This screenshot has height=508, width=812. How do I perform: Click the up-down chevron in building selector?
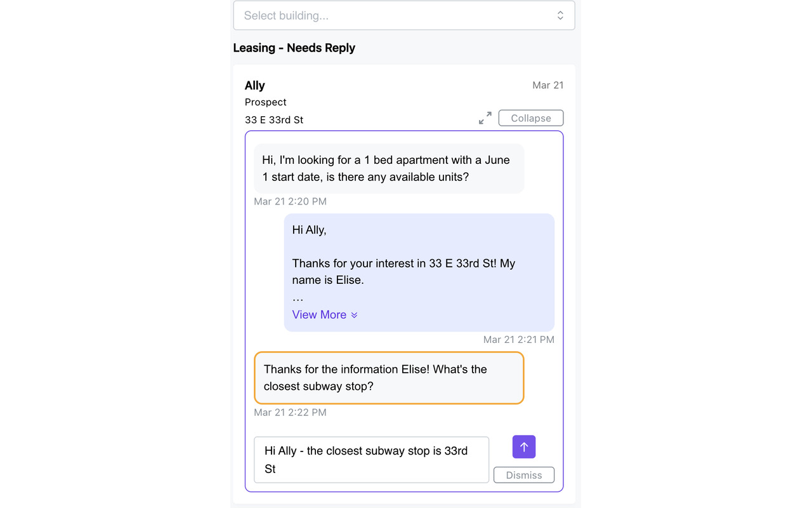(x=560, y=16)
